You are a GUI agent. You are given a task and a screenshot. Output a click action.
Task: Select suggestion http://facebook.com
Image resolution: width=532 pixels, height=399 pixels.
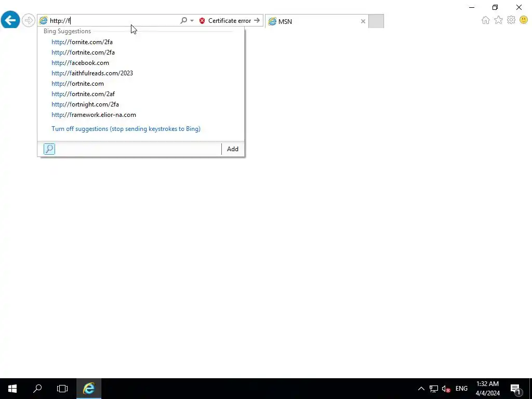[80, 63]
